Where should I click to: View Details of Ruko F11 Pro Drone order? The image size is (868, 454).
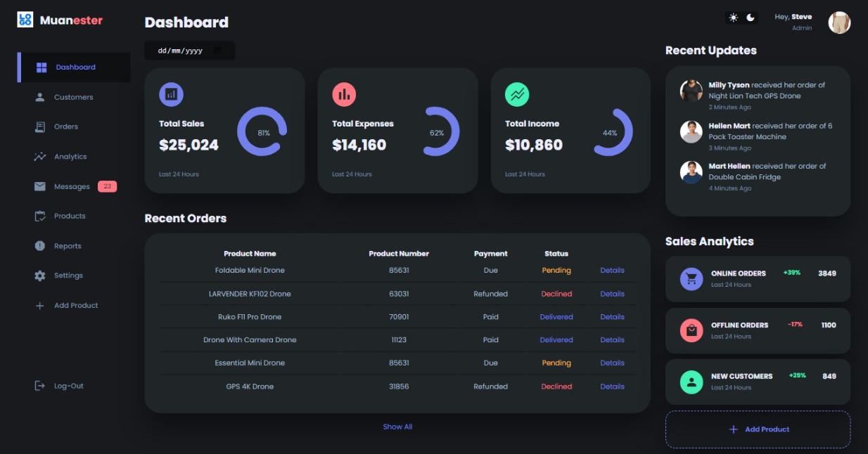click(611, 316)
